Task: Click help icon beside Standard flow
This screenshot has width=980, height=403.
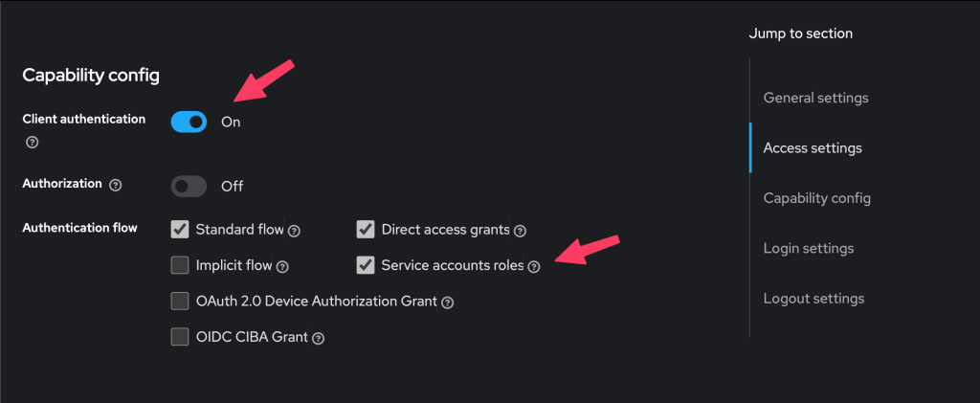Action: pyautogui.click(x=295, y=231)
